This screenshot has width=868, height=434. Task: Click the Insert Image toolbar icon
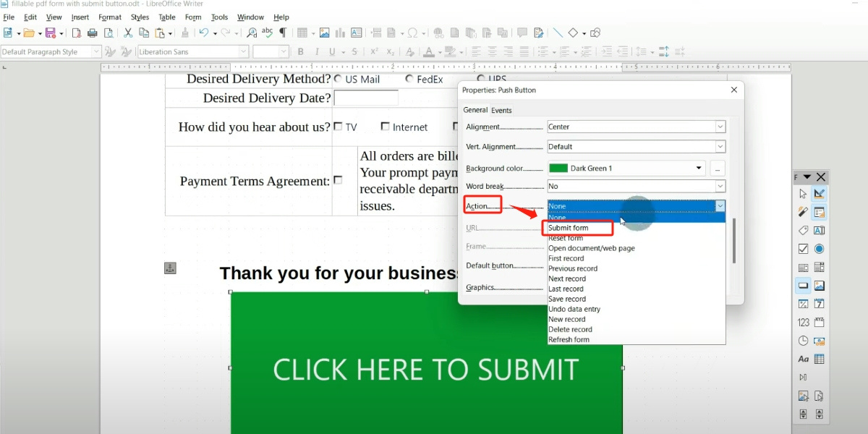click(x=325, y=33)
